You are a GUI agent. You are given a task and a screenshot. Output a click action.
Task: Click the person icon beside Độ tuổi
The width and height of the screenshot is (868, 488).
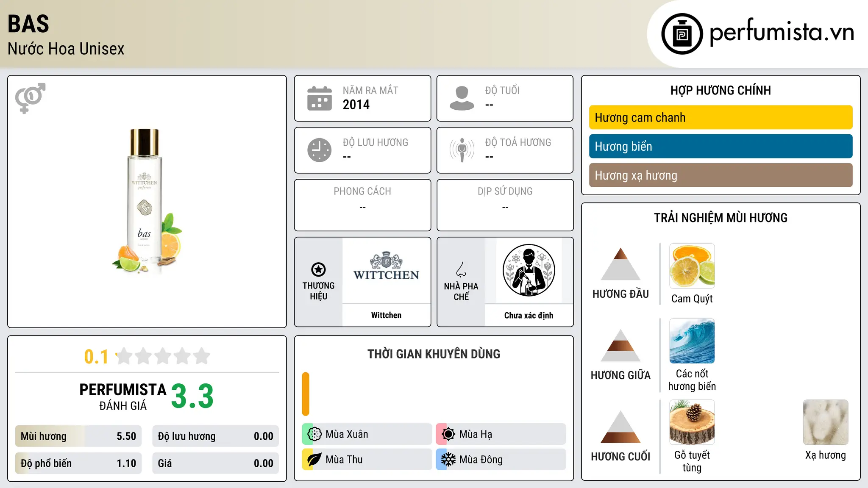point(462,98)
